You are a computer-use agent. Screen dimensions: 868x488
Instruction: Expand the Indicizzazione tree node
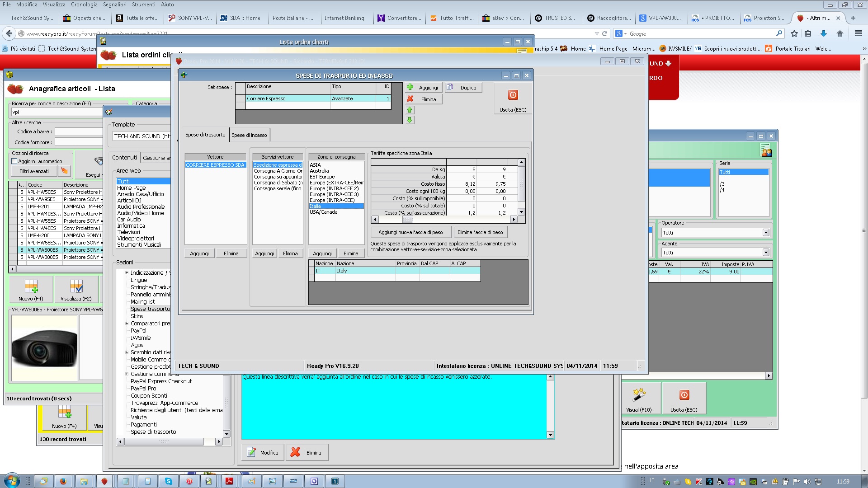coord(127,273)
